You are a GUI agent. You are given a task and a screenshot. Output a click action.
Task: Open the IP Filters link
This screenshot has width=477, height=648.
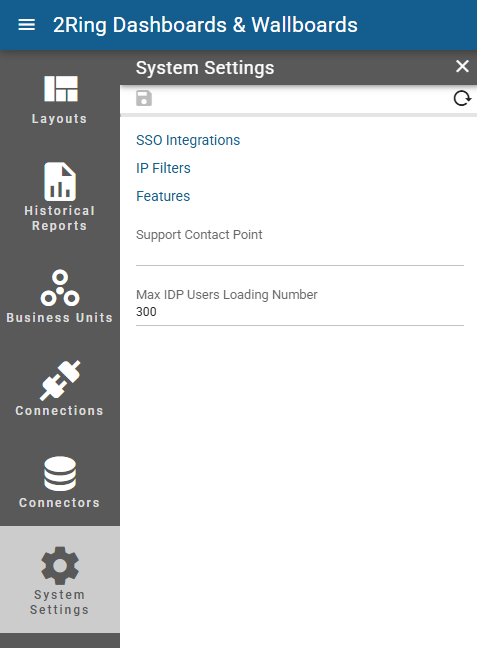[163, 168]
